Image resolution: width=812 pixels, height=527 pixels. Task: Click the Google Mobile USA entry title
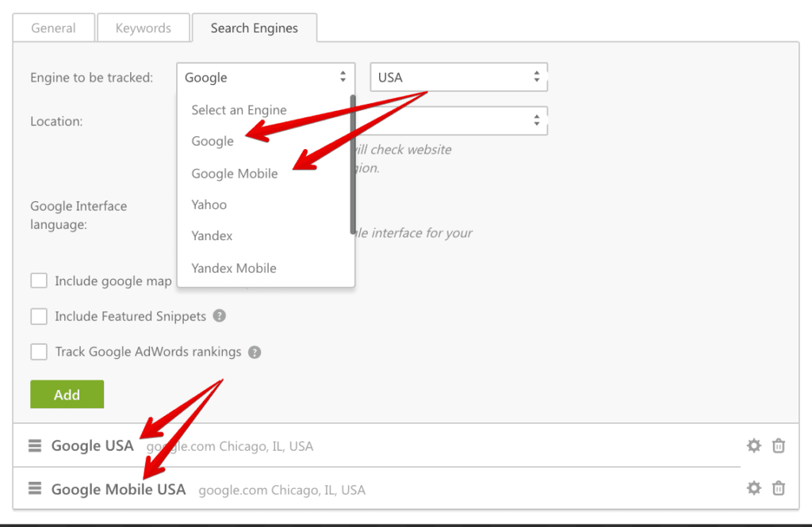118,489
